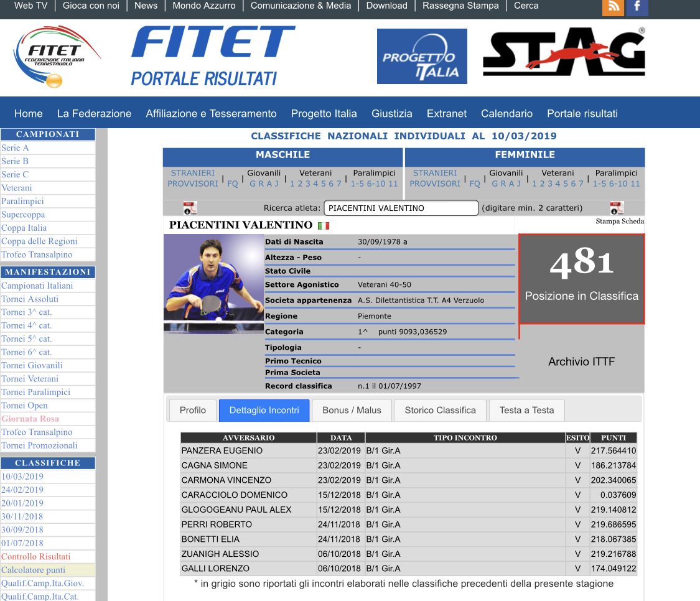Click the STAG sponsor logo

click(564, 54)
